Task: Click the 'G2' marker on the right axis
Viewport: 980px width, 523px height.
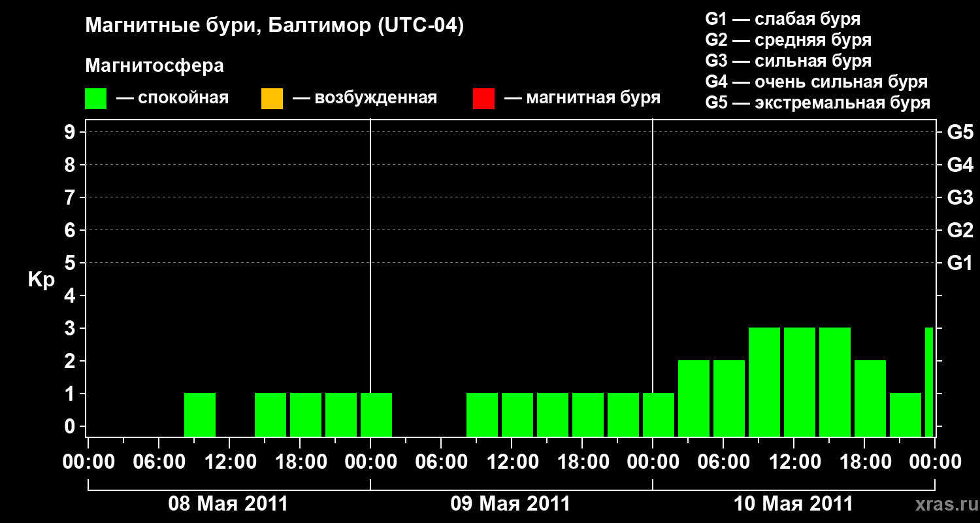Action: [960, 231]
